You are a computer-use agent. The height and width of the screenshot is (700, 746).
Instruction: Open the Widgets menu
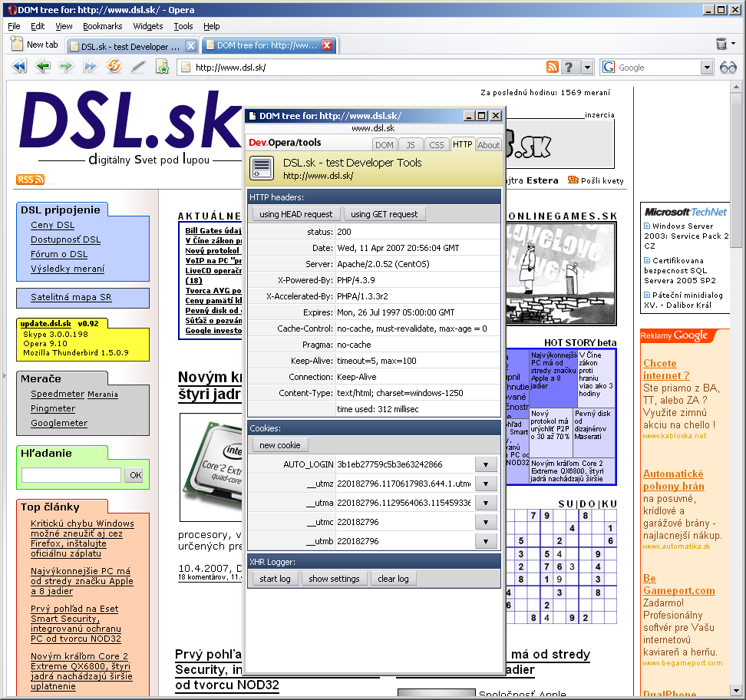coord(148,26)
